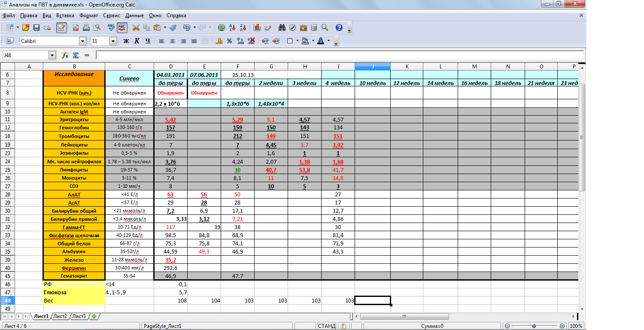Toggle AutoSpellcheck
The height and width of the screenshot is (330, 644).
pyautogui.click(x=122, y=27)
